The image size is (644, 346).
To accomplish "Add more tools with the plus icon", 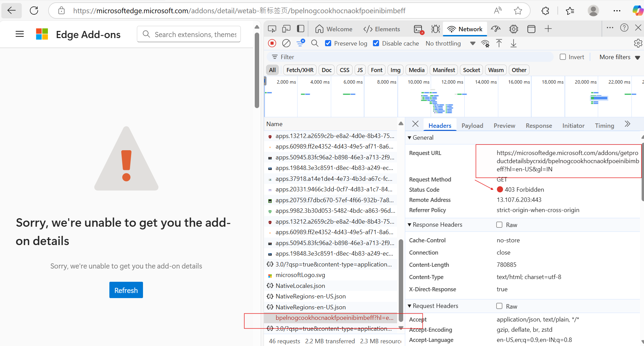I will coord(548,29).
